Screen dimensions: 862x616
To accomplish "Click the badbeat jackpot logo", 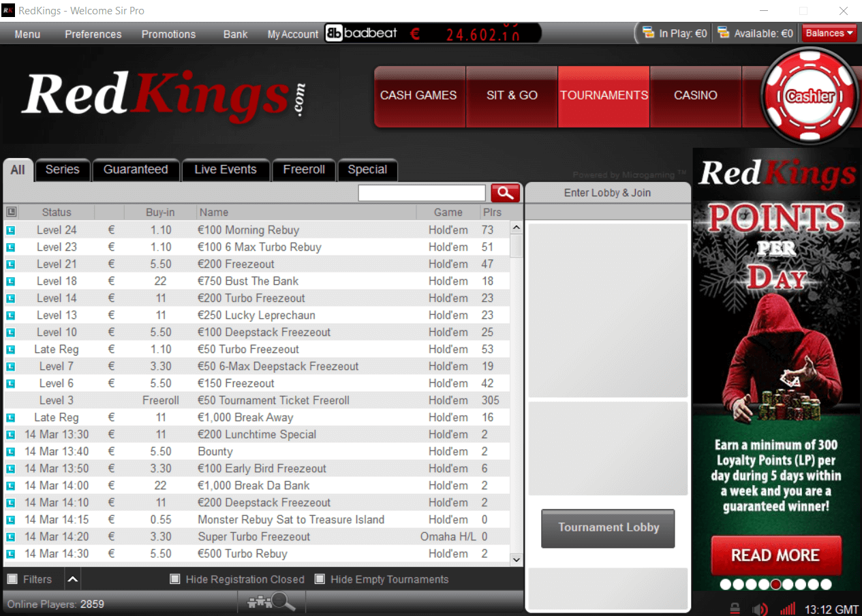I will pyautogui.click(x=361, y=33).
